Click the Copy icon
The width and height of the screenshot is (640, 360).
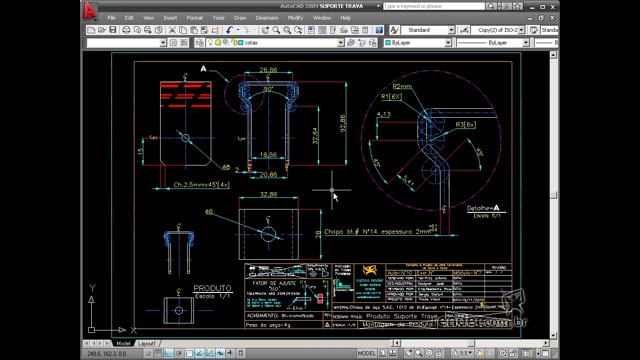(183, 30)
